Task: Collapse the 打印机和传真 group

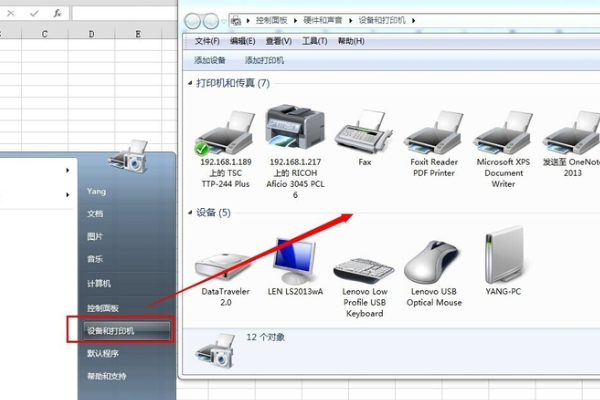Action: (190, 83)
